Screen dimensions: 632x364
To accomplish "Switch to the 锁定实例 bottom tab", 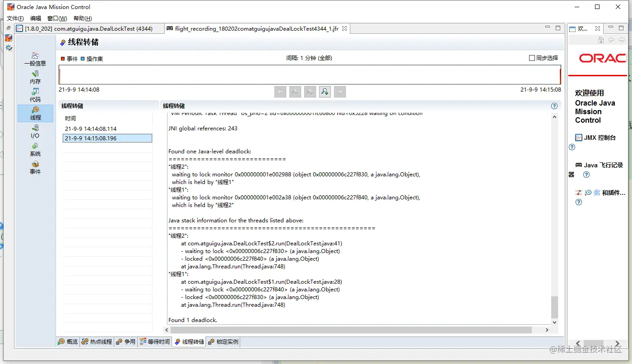I will tap(223, 342).
